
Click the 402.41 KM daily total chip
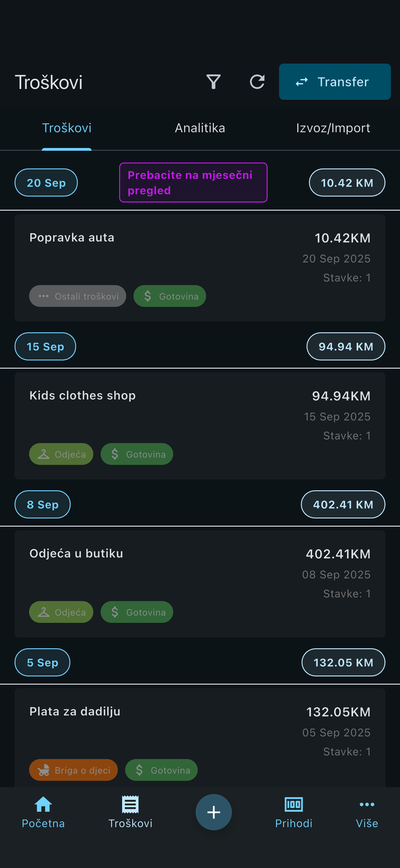point(343,505)
